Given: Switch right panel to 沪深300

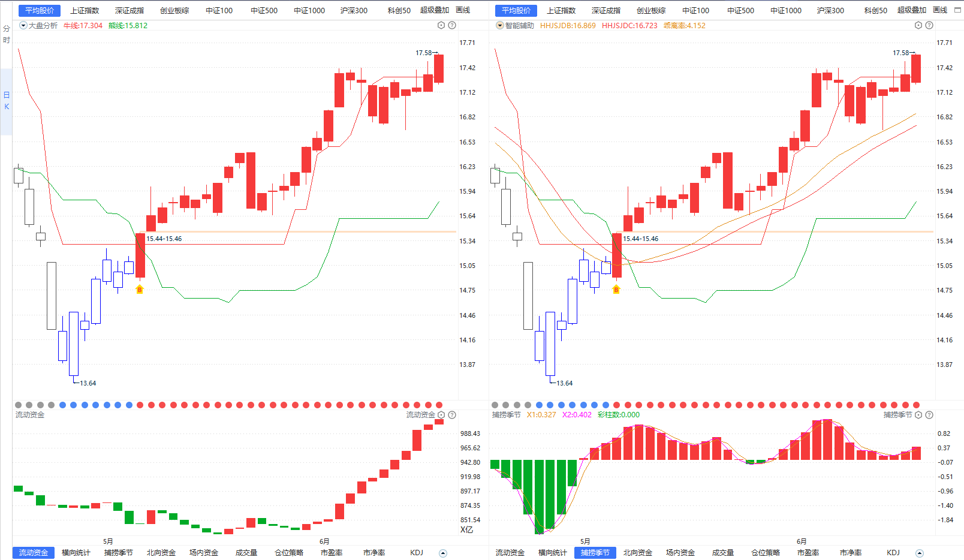Looking at the screenshot, I should (x=830, y=11).
